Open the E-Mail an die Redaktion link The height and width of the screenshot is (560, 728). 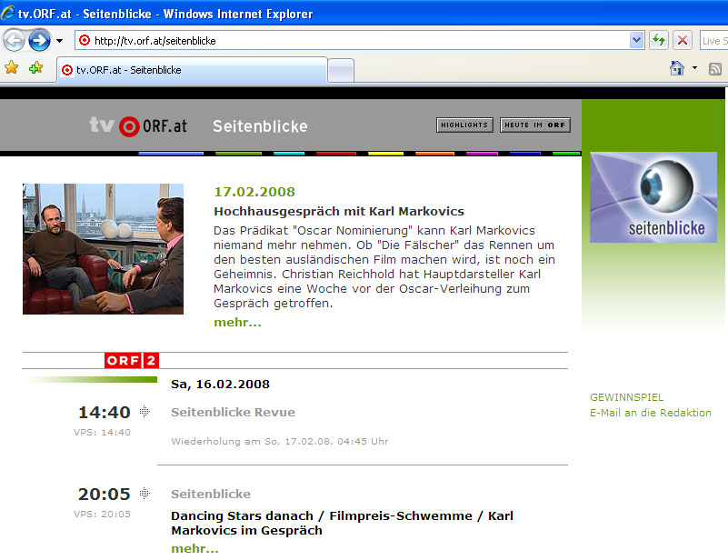650,413
